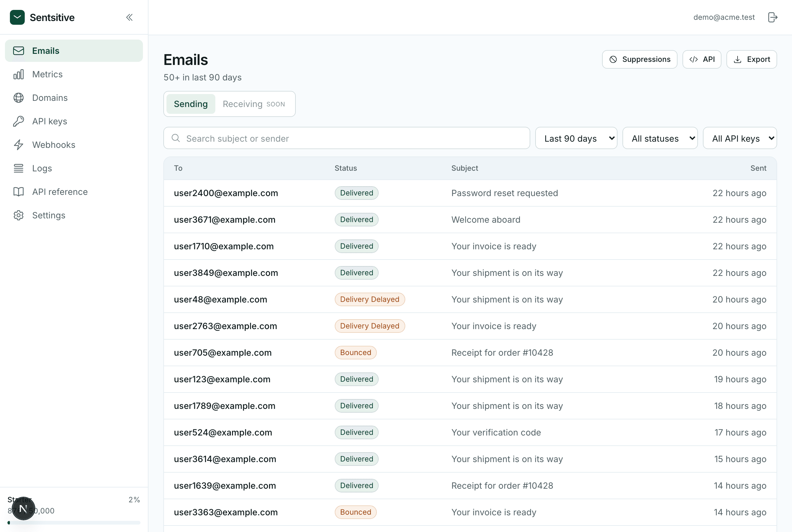Viewport: 792px width, 532px height.
Task: Click the Bounced badge for user3363@example.com
Action: (x=355, y=512)
